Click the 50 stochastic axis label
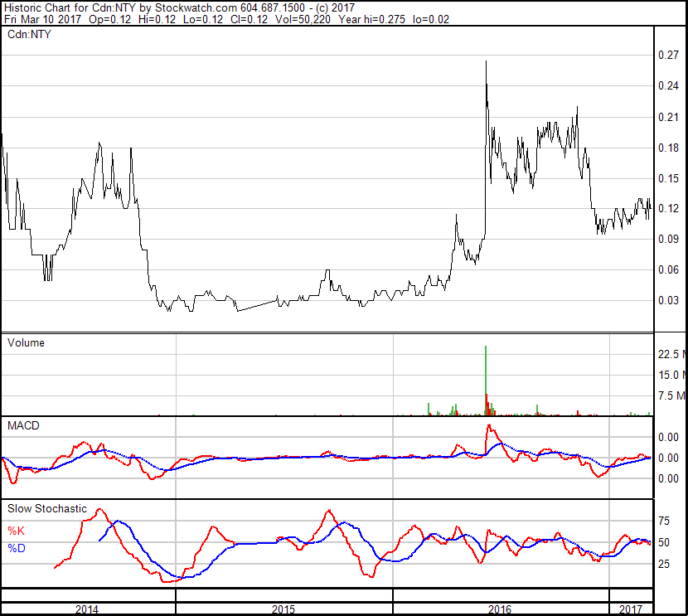The image size is (688, 616). click(664, 542)
